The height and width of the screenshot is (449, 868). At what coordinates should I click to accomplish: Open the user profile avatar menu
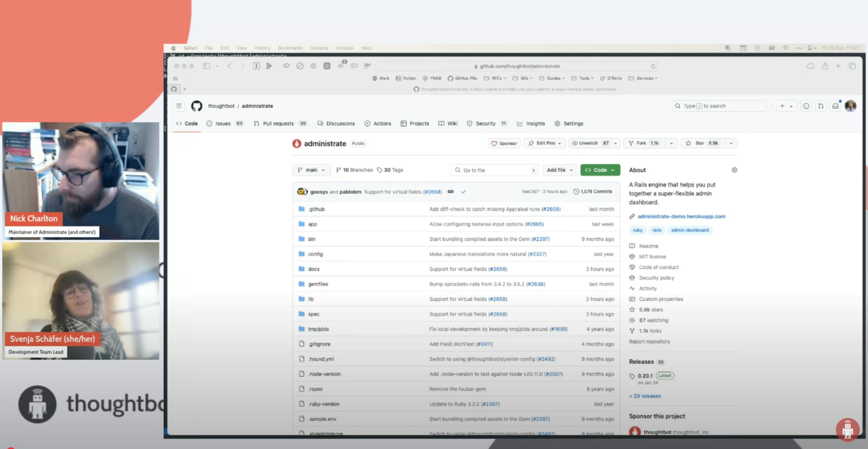[x=851, y=106]
